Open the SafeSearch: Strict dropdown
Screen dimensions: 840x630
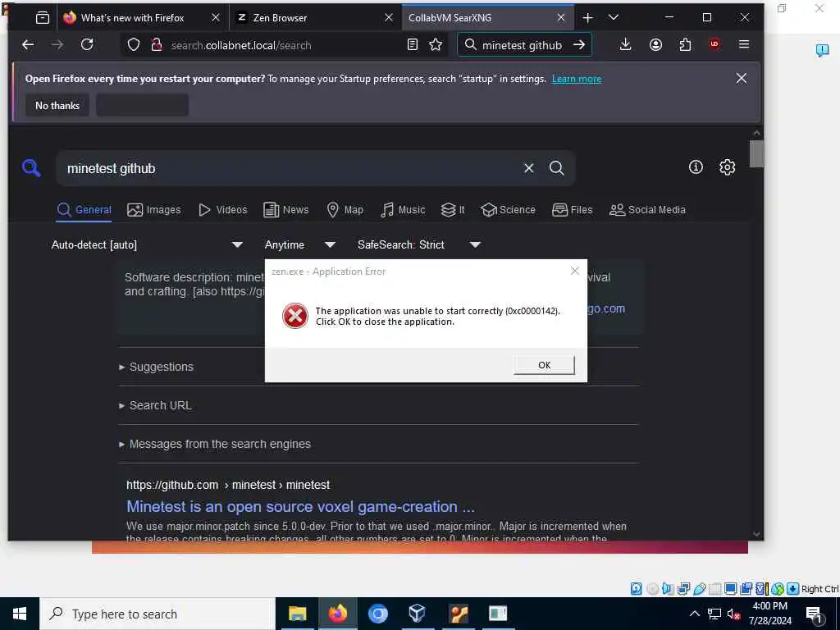[419, 244]
